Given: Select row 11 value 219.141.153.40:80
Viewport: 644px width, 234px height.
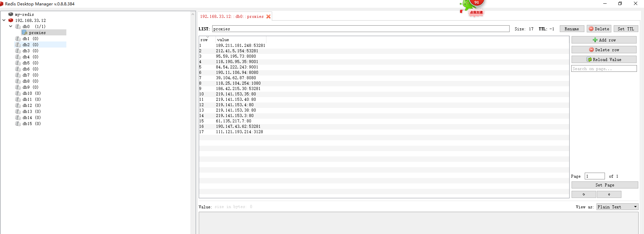Looking at the screenshot, I should point(236,99).
